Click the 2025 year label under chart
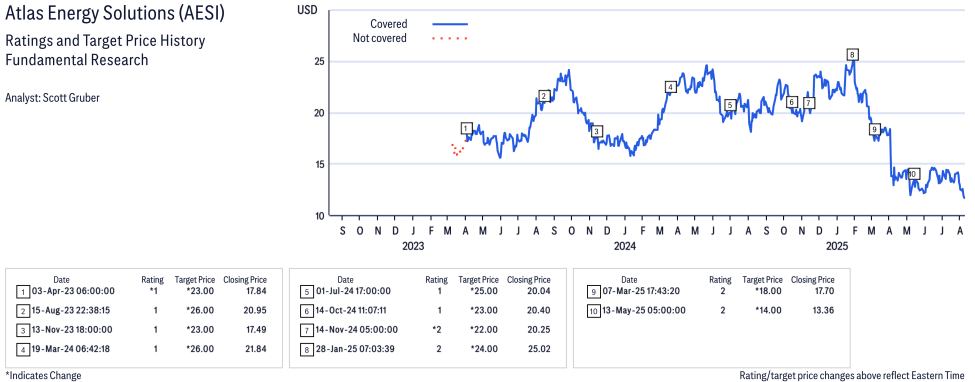 pos(836,246)
